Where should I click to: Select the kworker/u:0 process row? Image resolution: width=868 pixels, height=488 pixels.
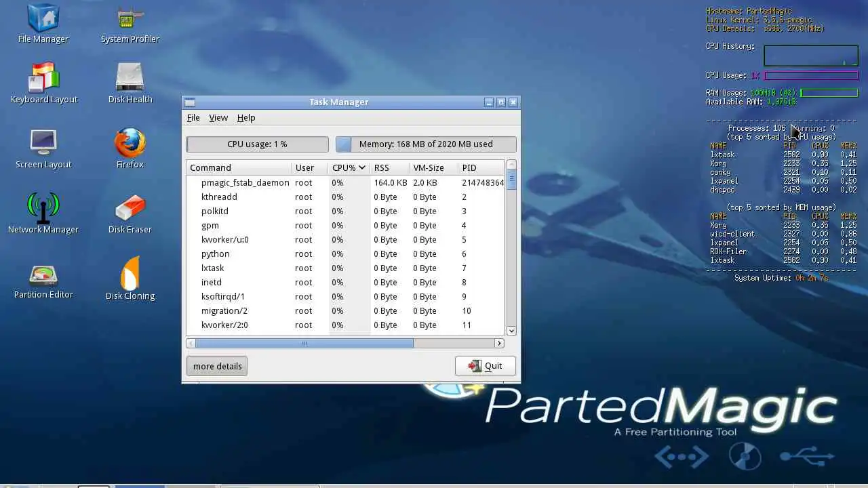(345, 240)
